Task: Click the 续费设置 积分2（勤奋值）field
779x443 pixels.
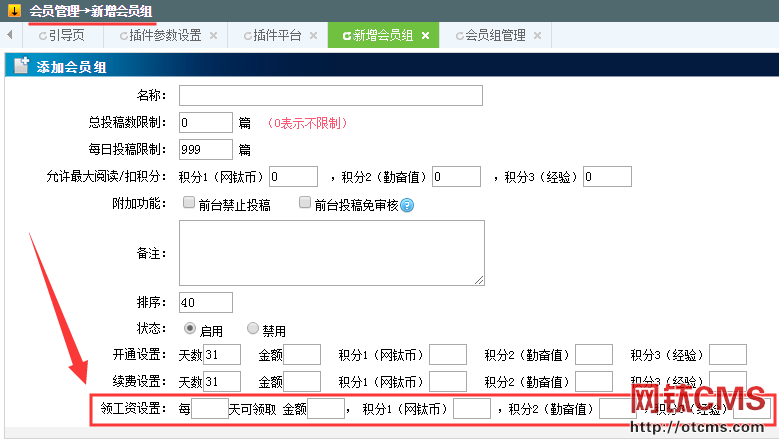Action: point(594,381)
